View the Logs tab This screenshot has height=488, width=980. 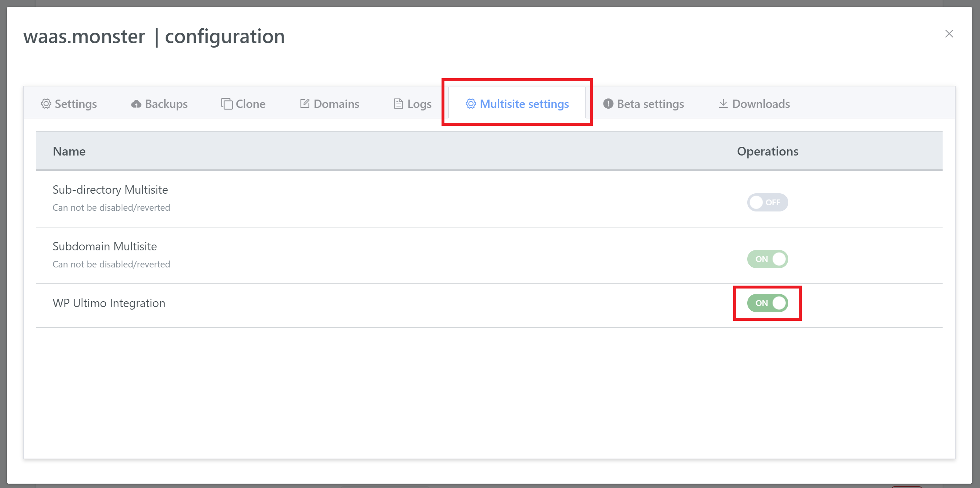coord(412,104)
